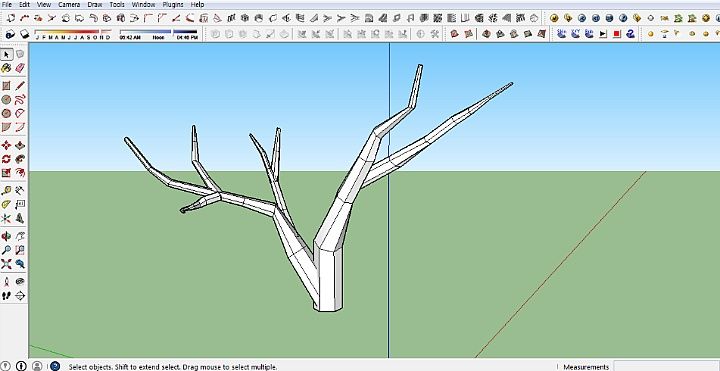Toggle Show/Hide Shadows
Viewport: 720px width, 371px height.
click(24, 34)
